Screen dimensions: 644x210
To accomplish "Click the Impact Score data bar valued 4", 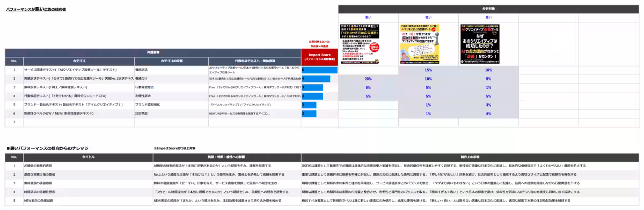I will tap(316, 79).
